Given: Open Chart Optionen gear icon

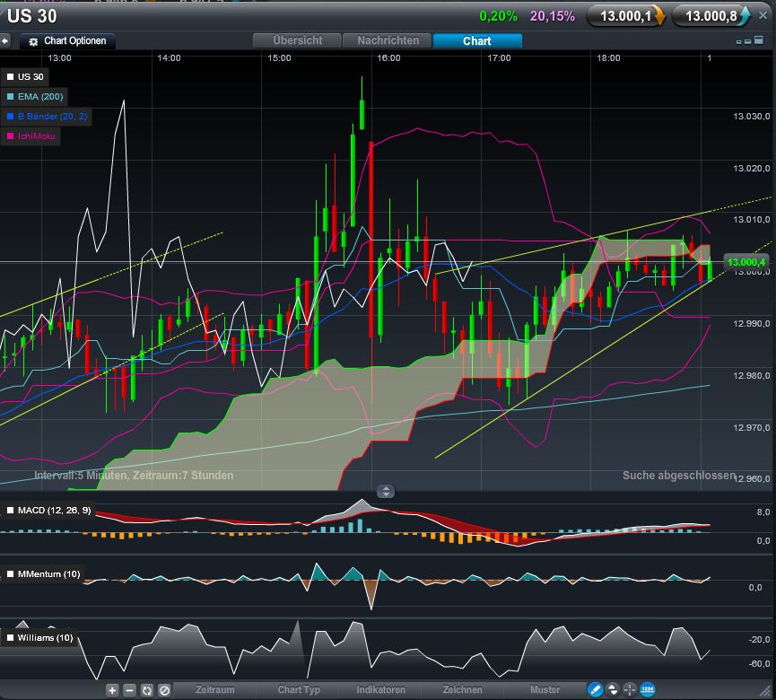Looking at the screenshot, I should (33, 41).
